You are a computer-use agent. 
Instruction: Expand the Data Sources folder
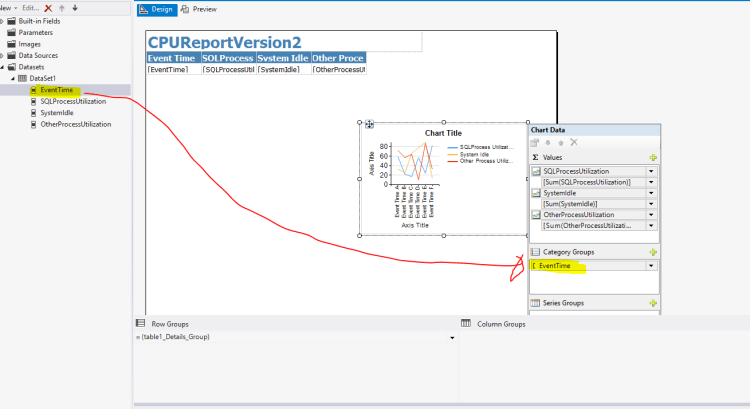pos(3,55)
